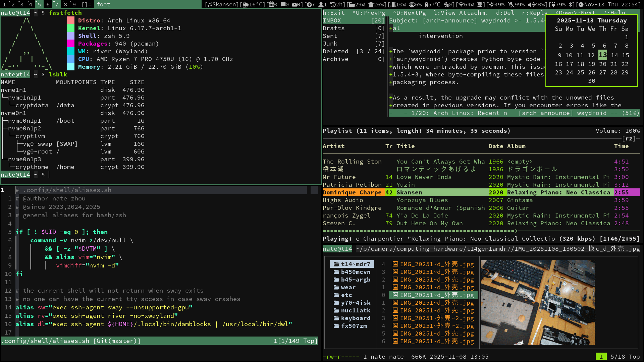Select the track Love Never Ends
This screenshot has height=362, width=644.
click(481, 177)
